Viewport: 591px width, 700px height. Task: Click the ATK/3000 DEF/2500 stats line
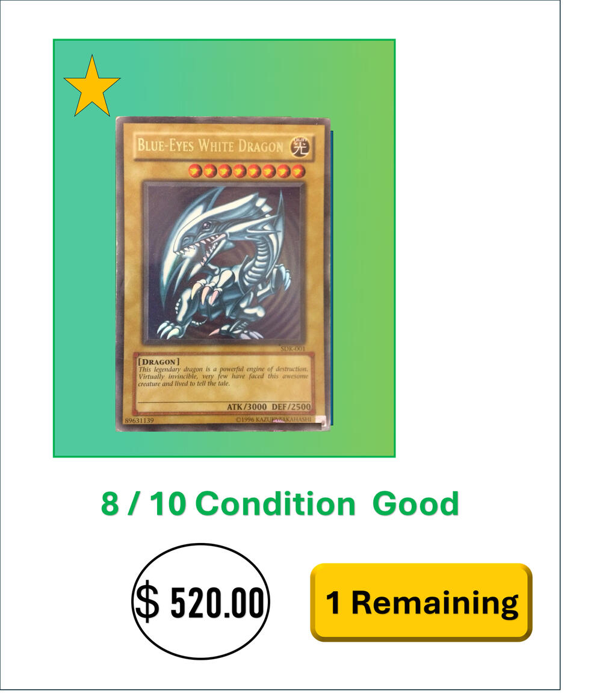pos(268,407)
